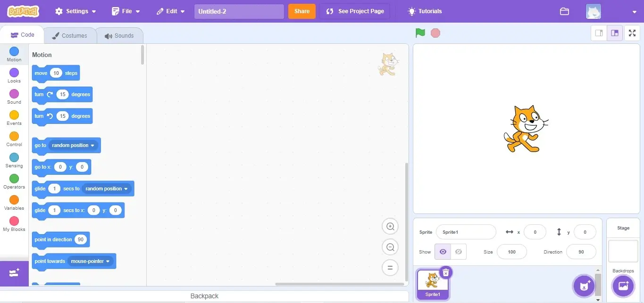Click the cat sprite on the stage
This screenshot has width=644, height=303.
pyautogui.click(x=525, y=129)
